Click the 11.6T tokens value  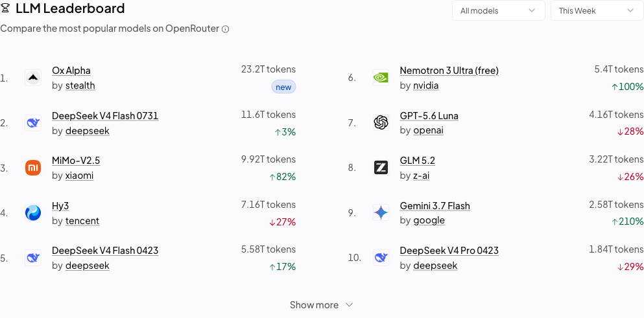(x=268, y=115)
